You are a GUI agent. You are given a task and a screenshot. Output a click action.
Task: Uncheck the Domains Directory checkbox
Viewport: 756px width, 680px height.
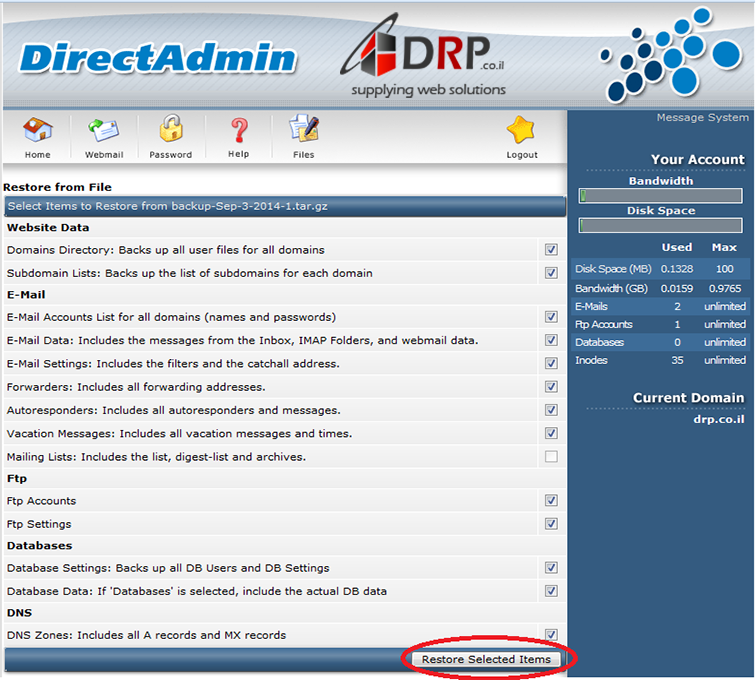[x=551, y=250]
